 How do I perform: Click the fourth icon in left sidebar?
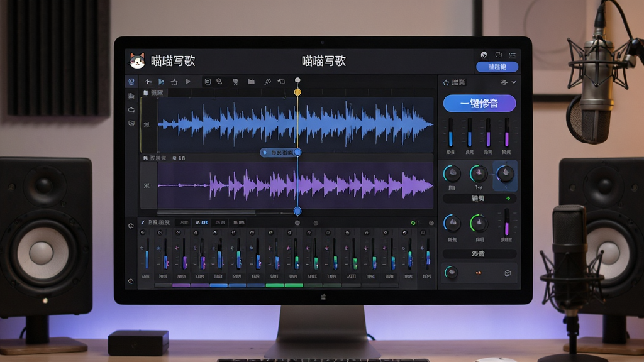click(x=131, y=123)
